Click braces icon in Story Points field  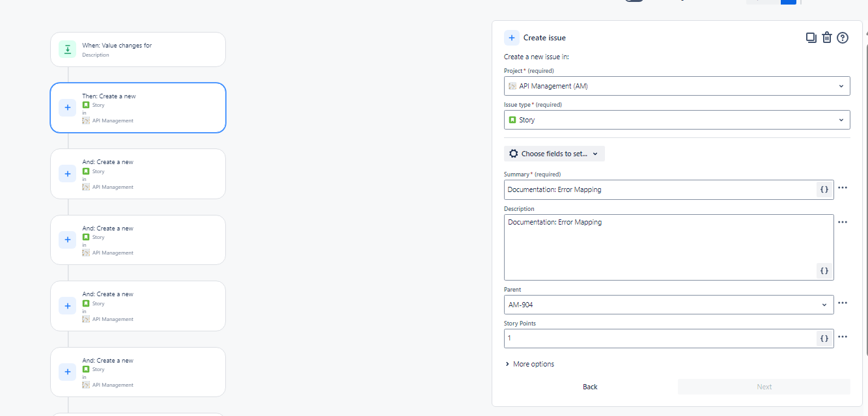[x=824, y=338]
